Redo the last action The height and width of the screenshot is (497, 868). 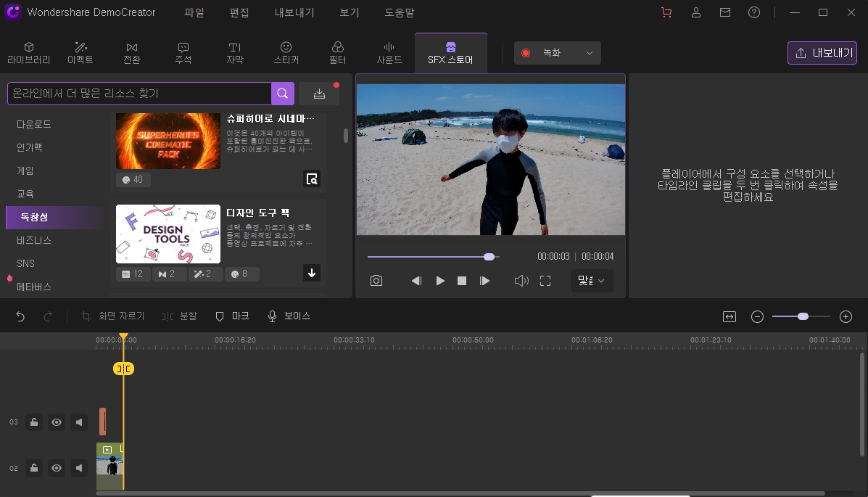click(48, 316)
